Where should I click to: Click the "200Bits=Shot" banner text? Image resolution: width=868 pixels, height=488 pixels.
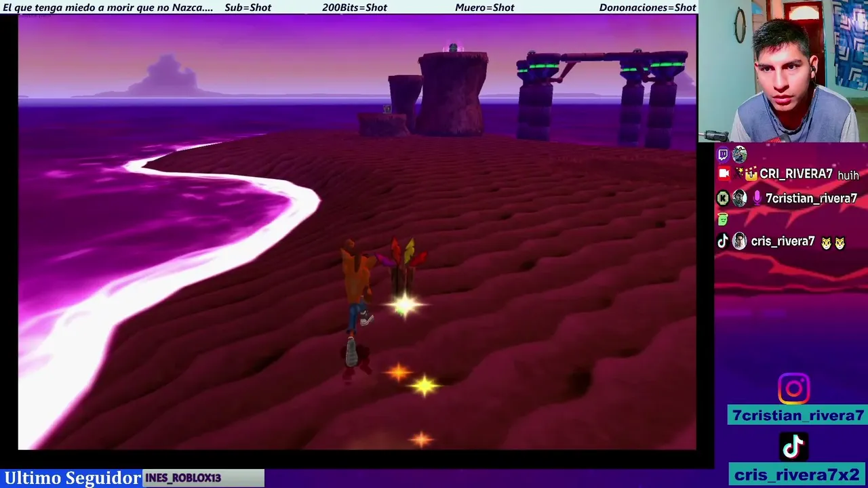pyautogui.click(x=354, y=7)
